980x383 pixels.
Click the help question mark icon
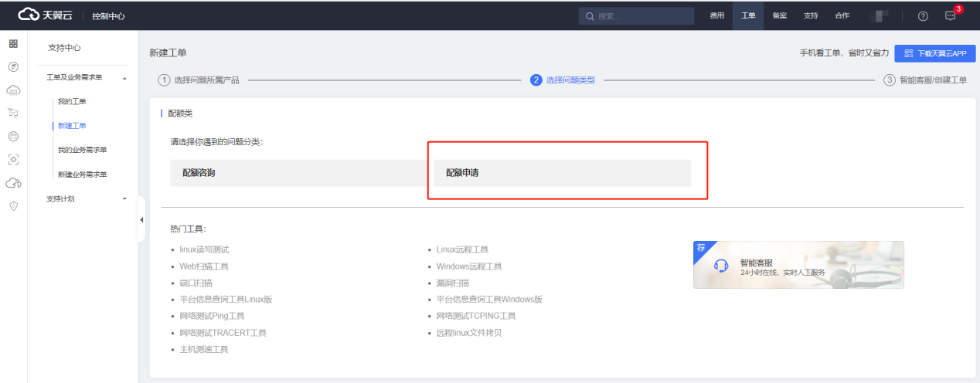pyautogui.click(x=923, y=16)
